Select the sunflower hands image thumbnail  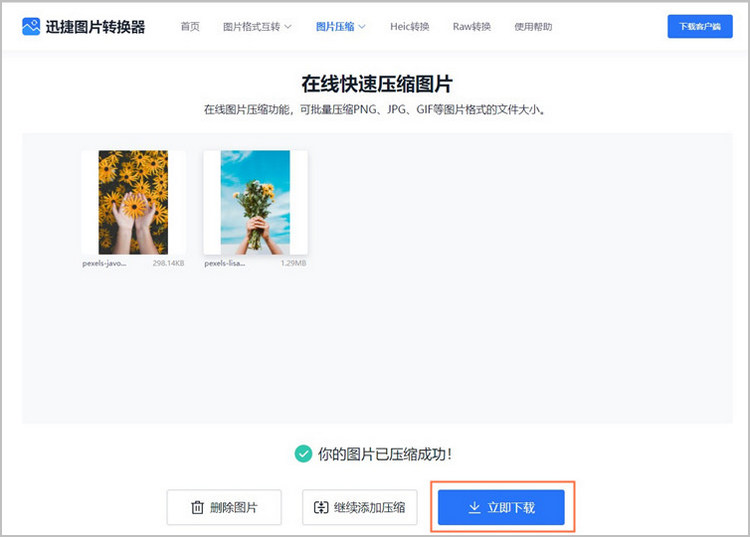pyautogui.click(x=133, y=202)
